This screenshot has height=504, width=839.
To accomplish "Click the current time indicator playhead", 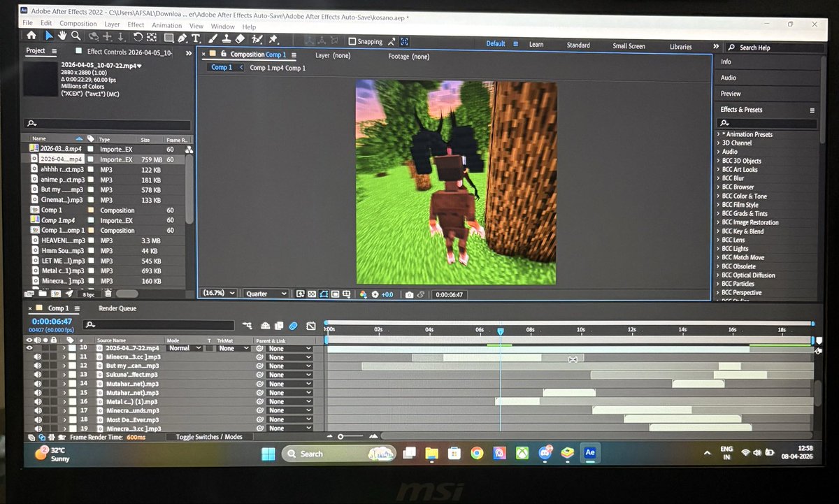I will [501, 331].
